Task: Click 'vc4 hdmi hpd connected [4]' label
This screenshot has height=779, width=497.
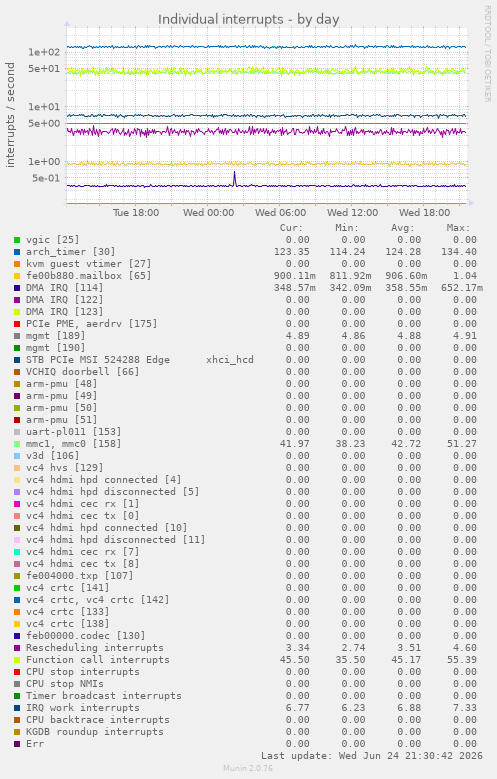Action: click(103, 479)
